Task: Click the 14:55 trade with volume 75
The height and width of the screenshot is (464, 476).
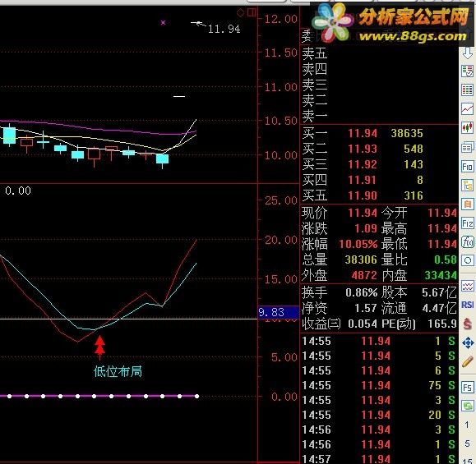Action: (x=378, y=385)
